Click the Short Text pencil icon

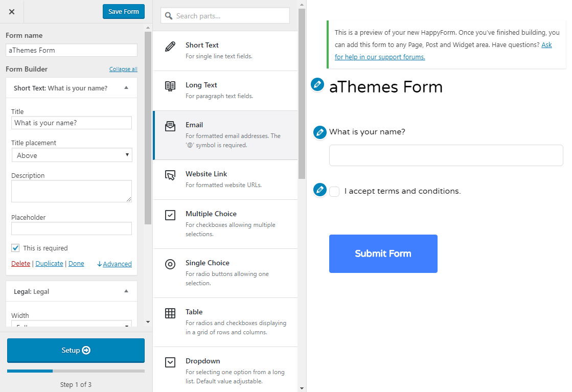point(170,47)
